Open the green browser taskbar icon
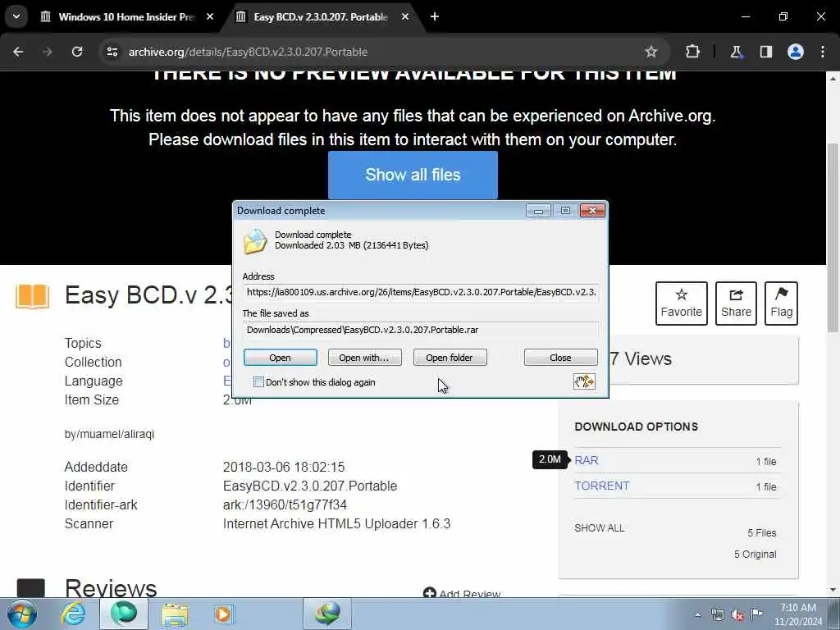Image resolution: width=840 pixels, height=630 pixels. [124, 614]
